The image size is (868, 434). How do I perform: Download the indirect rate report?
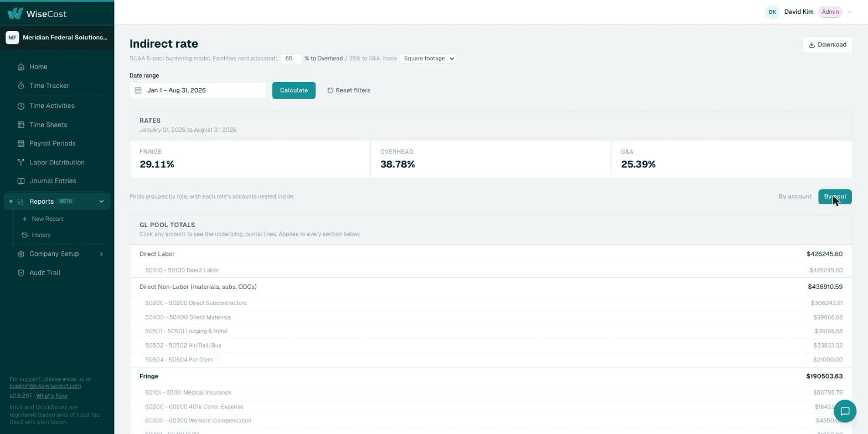point(827,45)
